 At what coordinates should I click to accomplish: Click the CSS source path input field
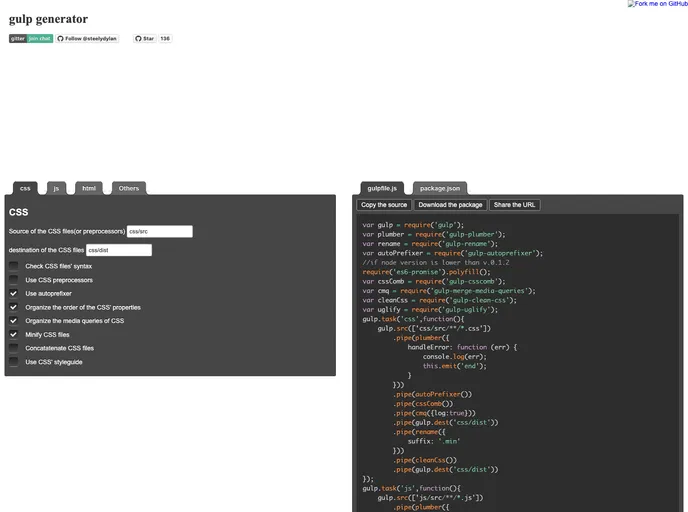[159, 231]
